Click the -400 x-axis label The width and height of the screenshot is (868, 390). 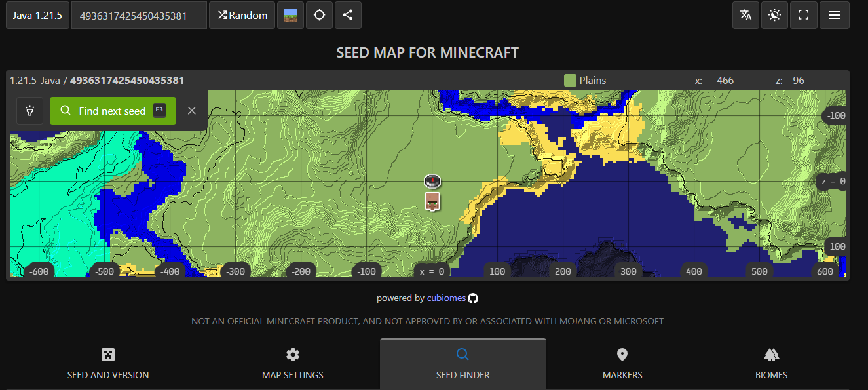pyautogui.click(x=170, y=271)
